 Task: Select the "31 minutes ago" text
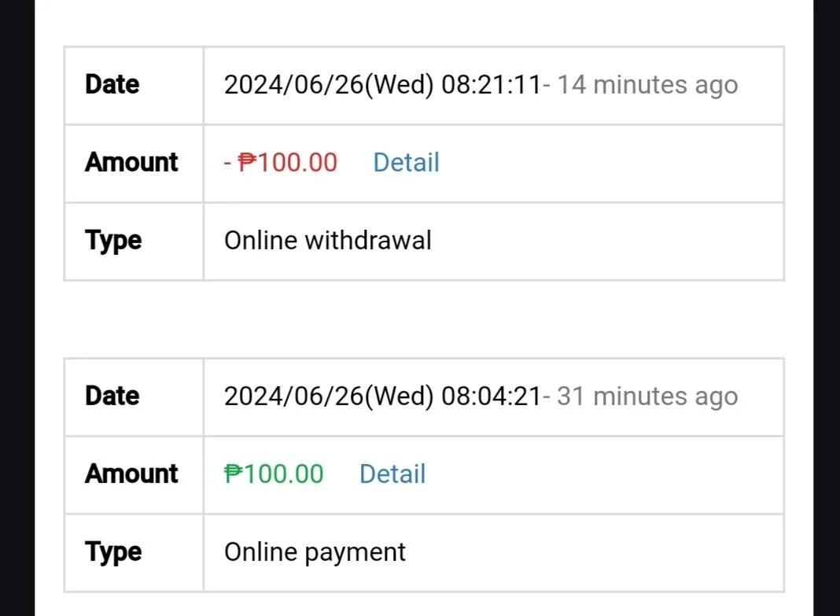tap(647, 397)
